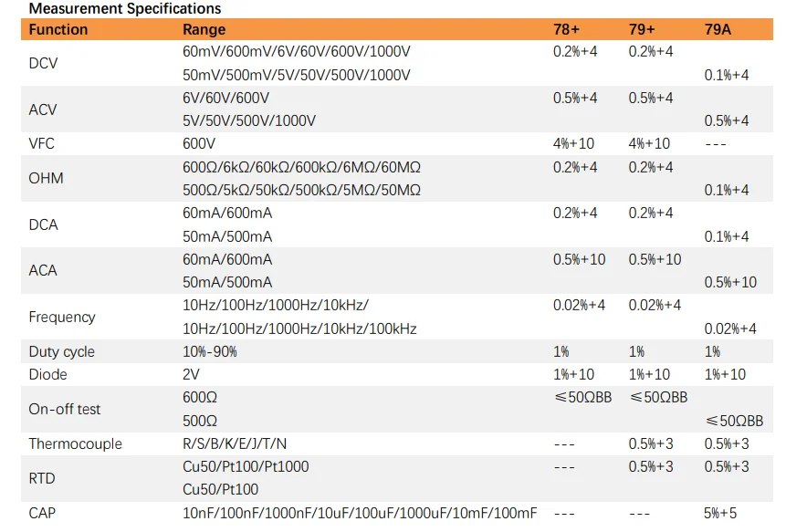Click the R/S/B/K/E/J/T/N thermocouple range cell

coord(235,443)
